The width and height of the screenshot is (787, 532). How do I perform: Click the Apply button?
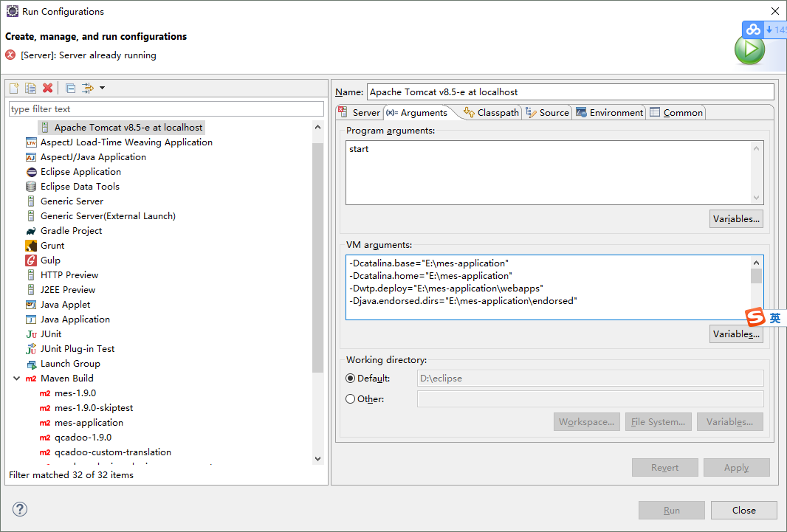pos(736,467)
